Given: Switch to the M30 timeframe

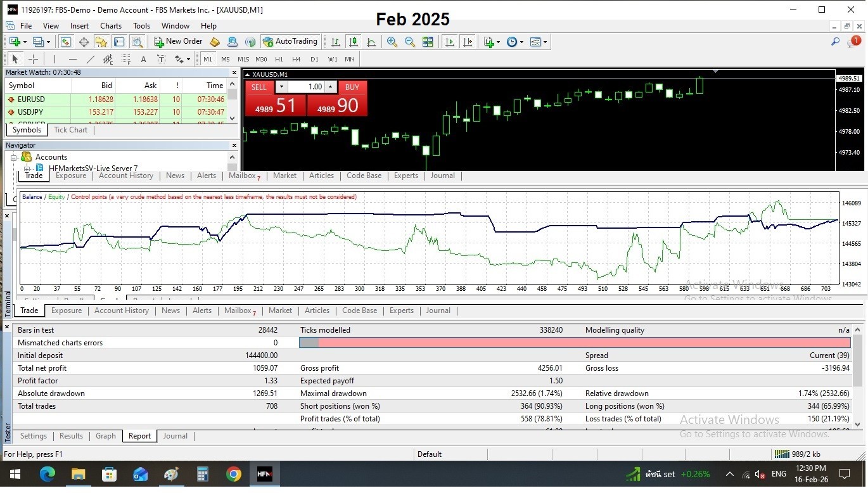Looking at the screenshot, I should click(x=261, y=59).
